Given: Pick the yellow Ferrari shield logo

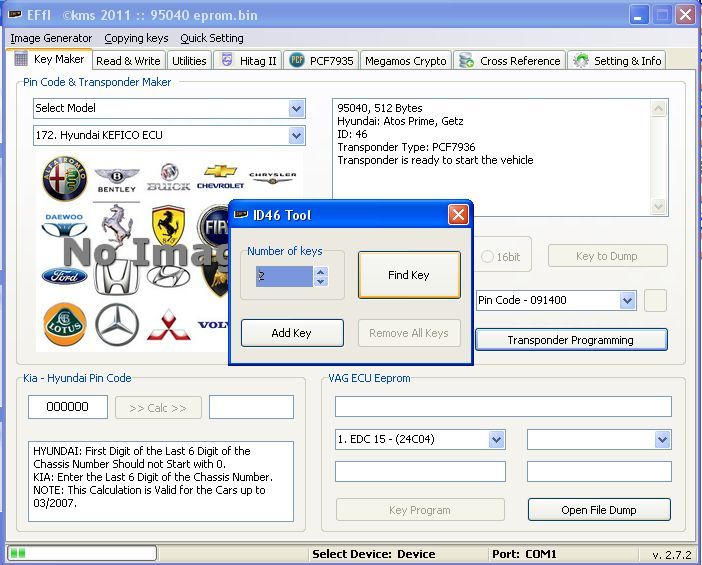Looking at the screenshot, I should tap(169, 229).
